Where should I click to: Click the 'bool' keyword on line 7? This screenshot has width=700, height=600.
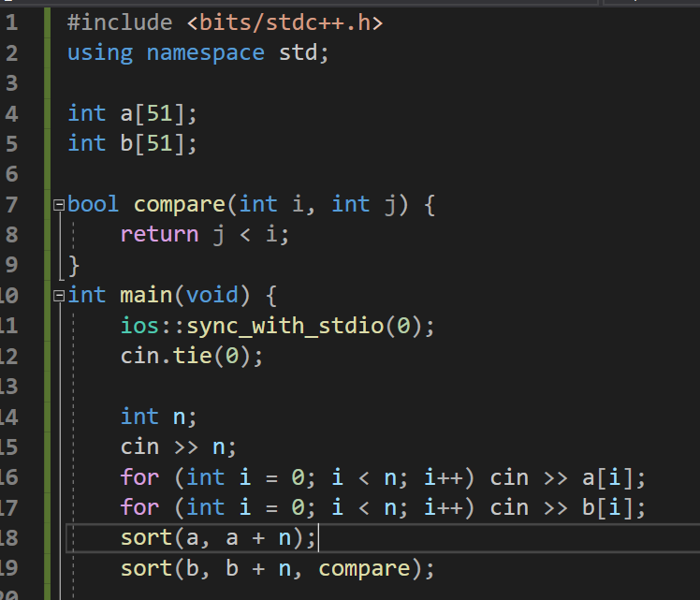click(x=93, y=204)
